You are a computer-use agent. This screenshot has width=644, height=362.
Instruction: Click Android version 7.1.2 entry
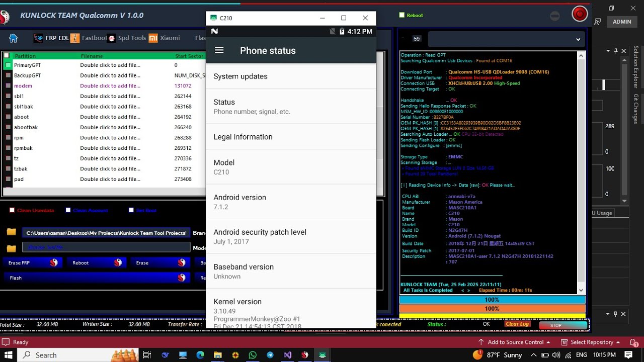pos(291,202)
